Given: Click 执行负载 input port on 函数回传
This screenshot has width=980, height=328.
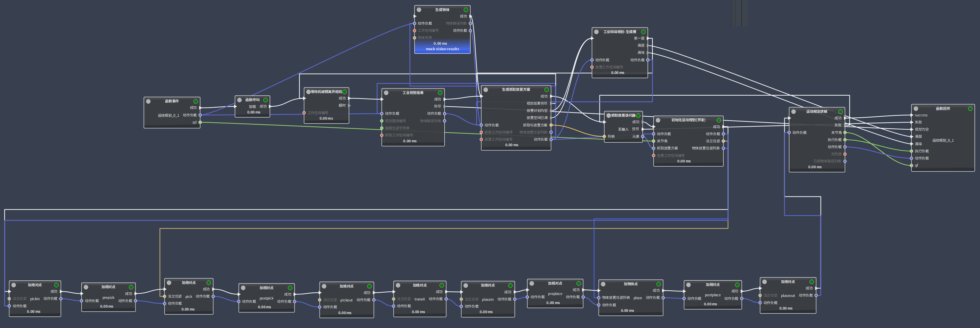Looking at the screenshot, I should tap(912, 151).
